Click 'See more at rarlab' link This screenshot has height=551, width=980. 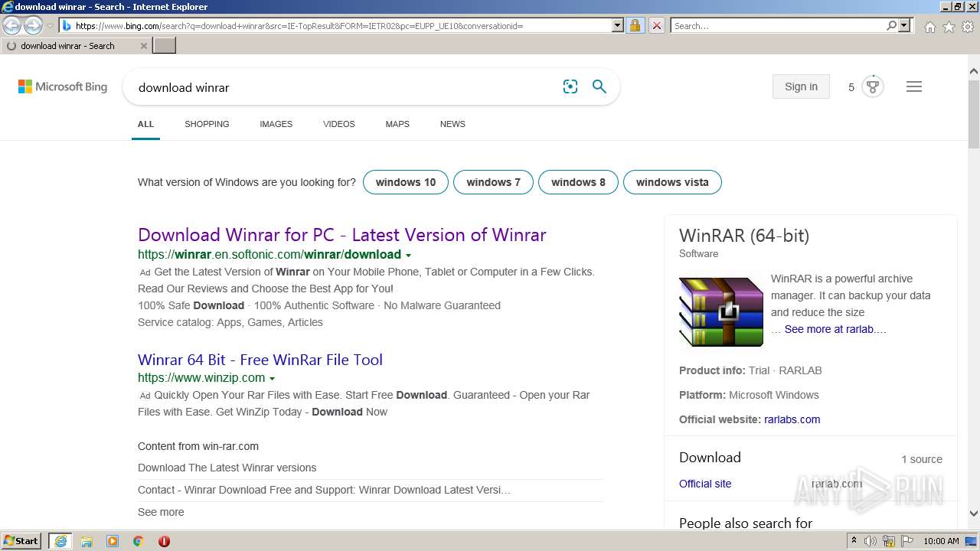coord(835,329)
